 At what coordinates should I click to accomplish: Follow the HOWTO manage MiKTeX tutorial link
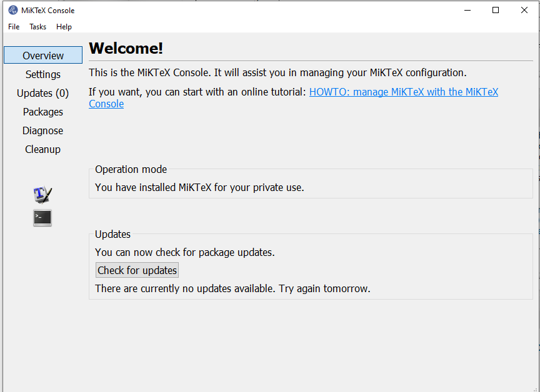point(404,92)
